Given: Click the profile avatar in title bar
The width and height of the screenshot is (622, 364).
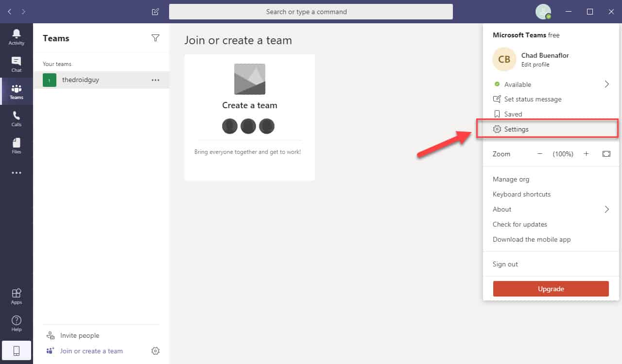Looking at the screenshot, I should point(543,12).
